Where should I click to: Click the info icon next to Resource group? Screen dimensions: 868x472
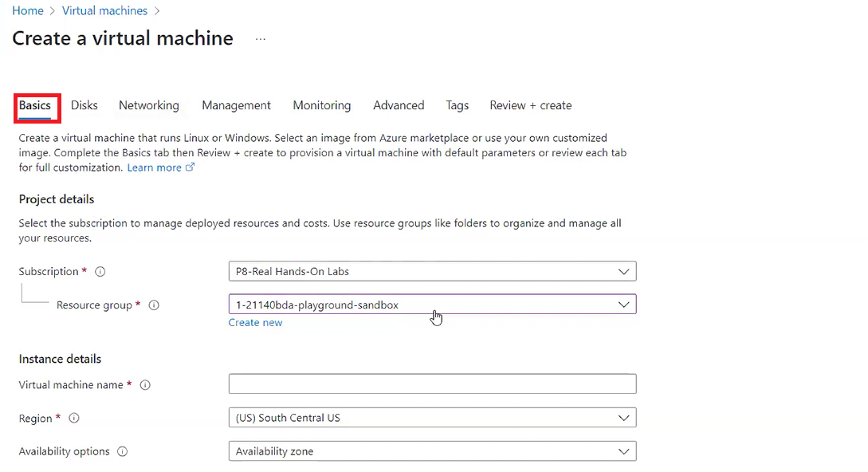click(154, 305)
